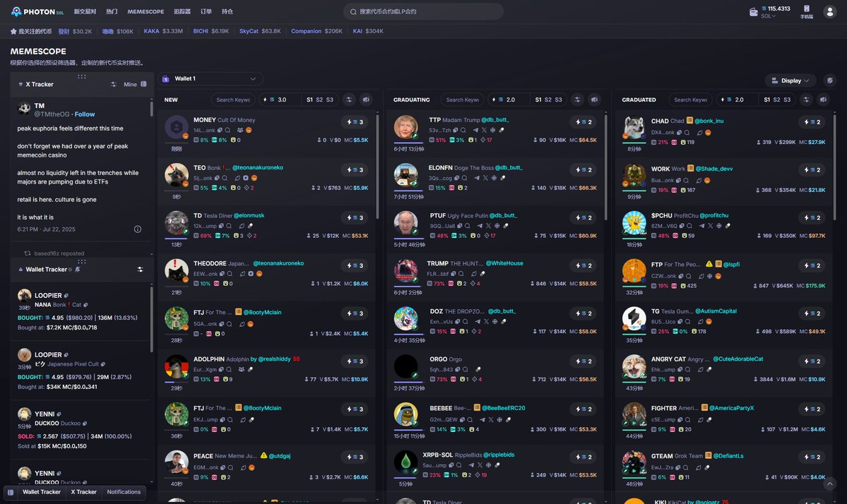This screenshot has width=847, height=504.
Task: Open GRADUATING column filter sliders icon
Action: [577, 100]
